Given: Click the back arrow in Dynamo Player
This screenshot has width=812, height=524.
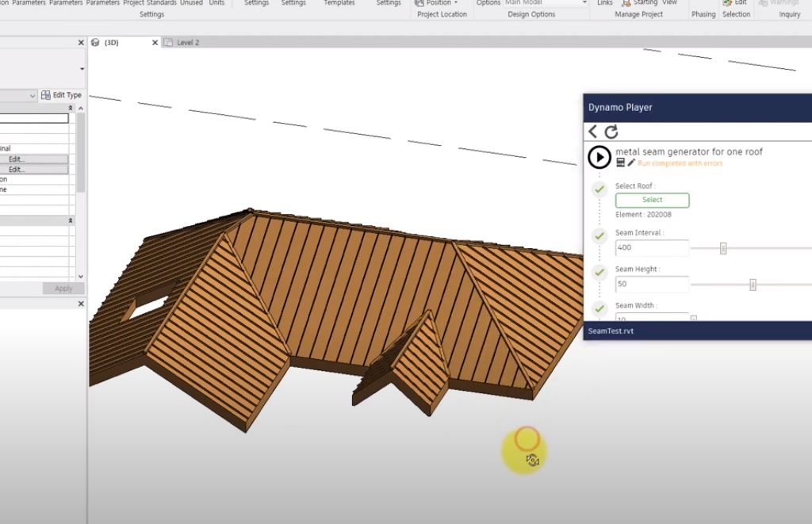Looking at the screenshot, I should tap(593, 132).
